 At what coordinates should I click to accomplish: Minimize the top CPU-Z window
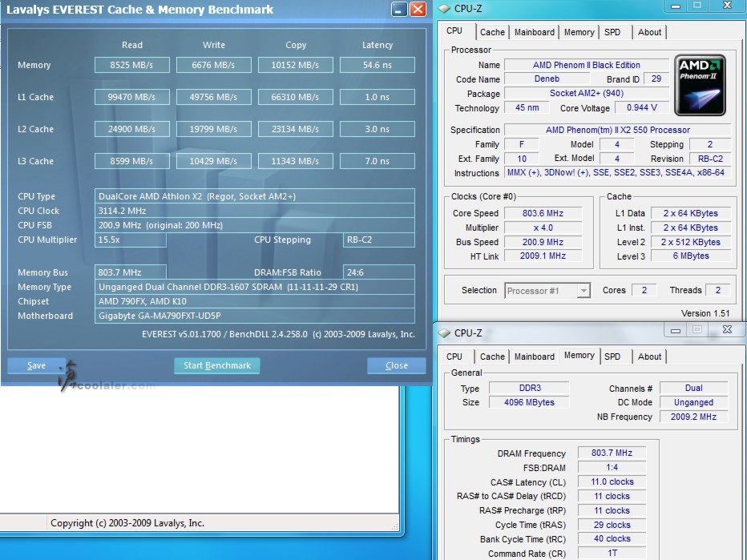[x=676, y=6]
